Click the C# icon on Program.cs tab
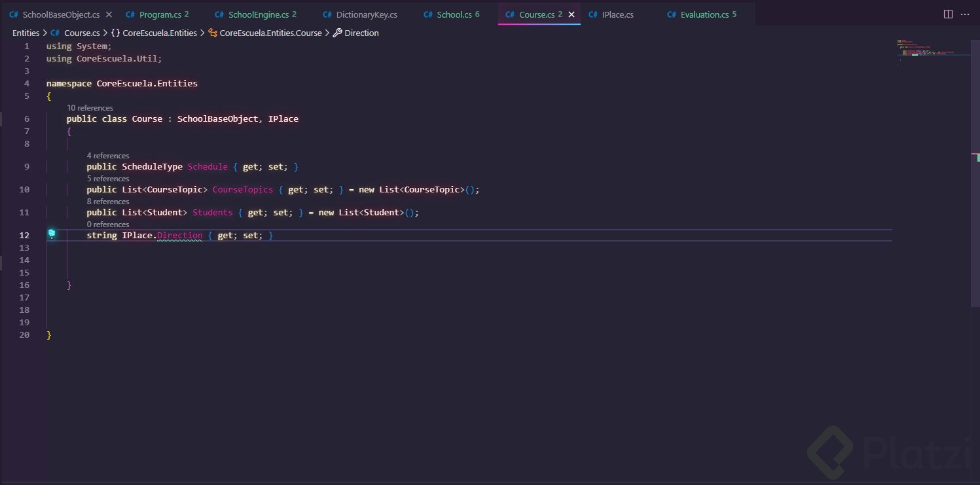Screen dimensions: 980x485 pyautogui.click(x=130, y=14)
